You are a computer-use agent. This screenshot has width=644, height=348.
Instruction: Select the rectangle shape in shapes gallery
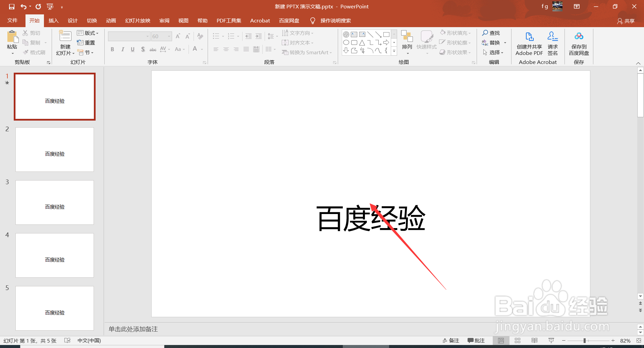tap(386, 34)
